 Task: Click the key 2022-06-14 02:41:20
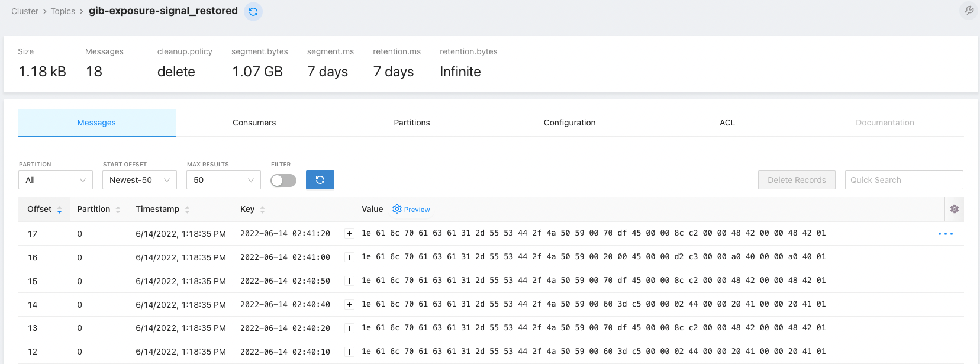pos(285,234)
